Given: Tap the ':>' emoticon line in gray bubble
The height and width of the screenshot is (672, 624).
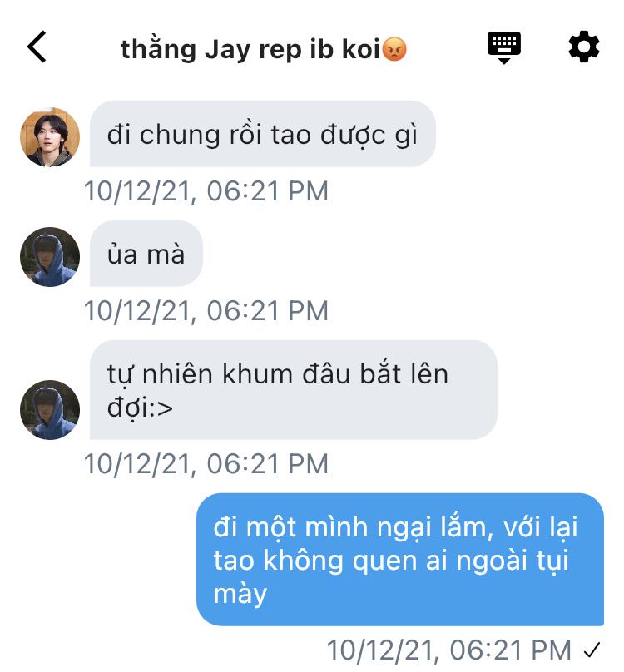Looking at the screenshot, I should (x=141, y=408).
